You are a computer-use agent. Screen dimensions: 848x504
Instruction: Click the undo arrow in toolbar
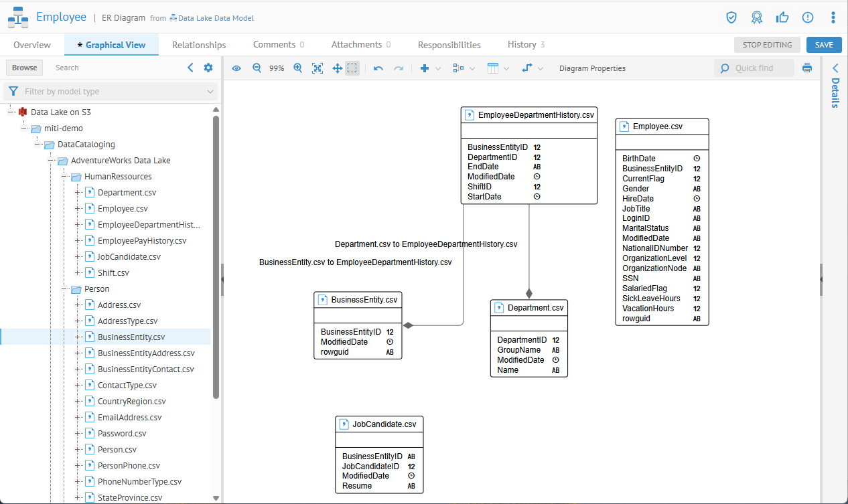tap(378, 68)
